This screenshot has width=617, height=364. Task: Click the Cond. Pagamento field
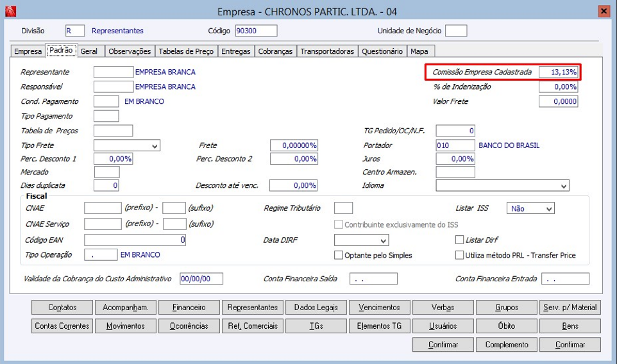coord(106,101)
